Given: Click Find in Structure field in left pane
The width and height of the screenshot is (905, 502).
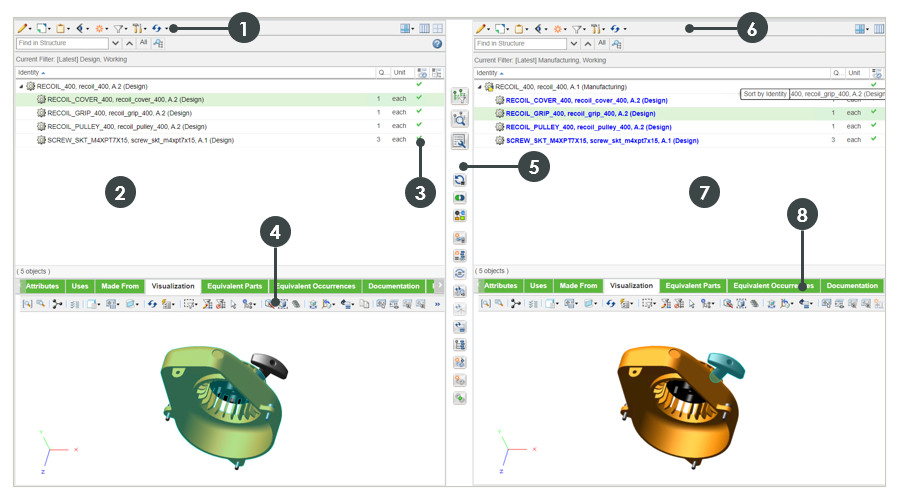Looking at the screenshot, I should [x=62, y=43].
